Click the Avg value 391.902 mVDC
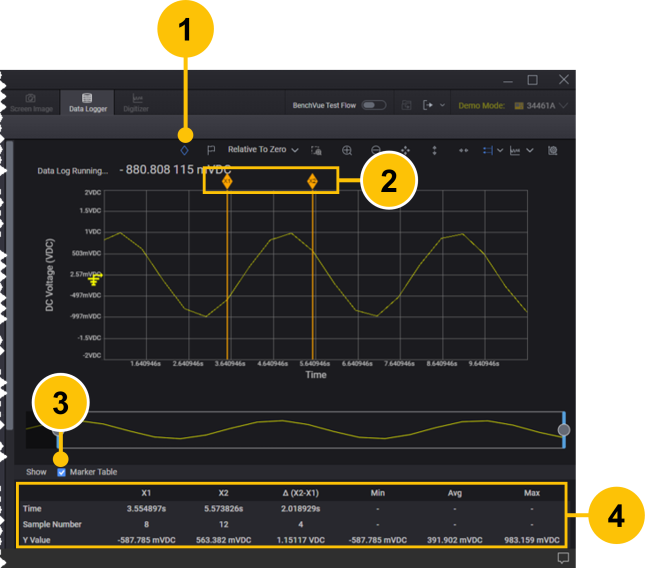The width and height of the screenshot is (646, 568). [x=454, y=540]
